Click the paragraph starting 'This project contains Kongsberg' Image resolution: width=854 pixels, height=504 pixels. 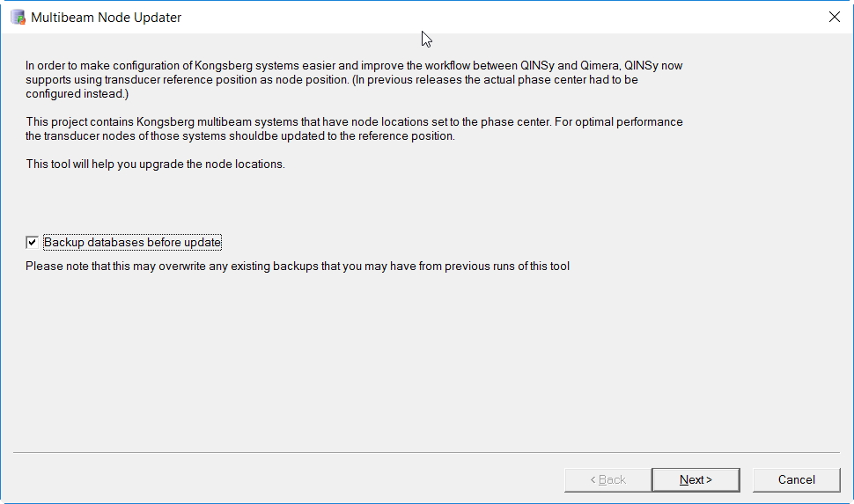(x=354, y=129)
